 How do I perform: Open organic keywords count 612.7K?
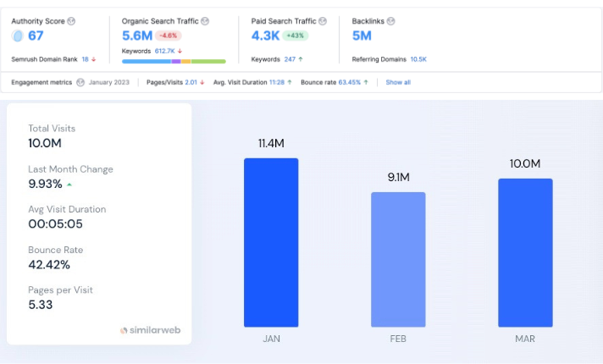pos(164,51)
